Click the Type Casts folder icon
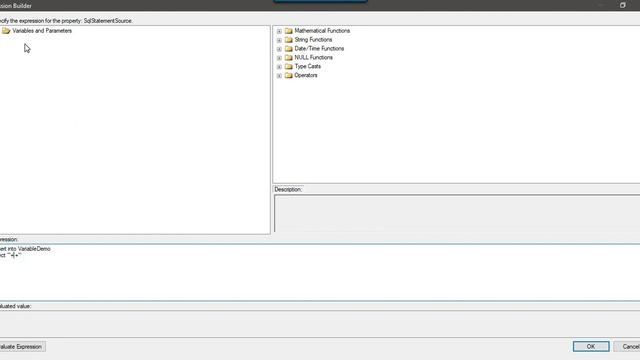This screenshot has width=640, height=360. click(x=289, y=67)
